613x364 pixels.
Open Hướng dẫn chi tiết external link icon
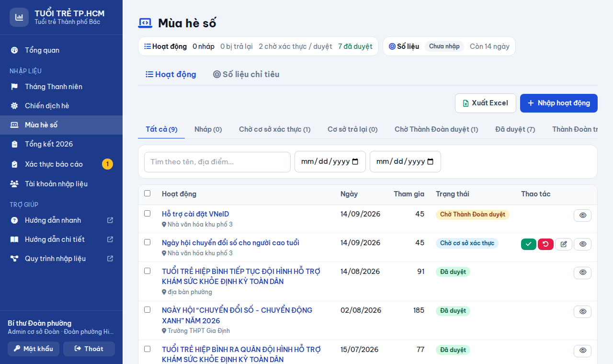point(110,239)
